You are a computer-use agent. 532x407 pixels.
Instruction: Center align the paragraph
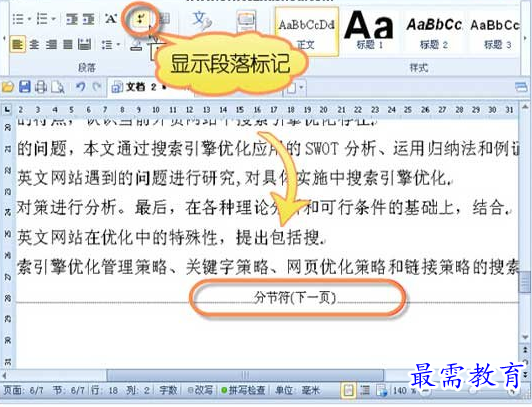pyautogui.click(x=34, y=44)
